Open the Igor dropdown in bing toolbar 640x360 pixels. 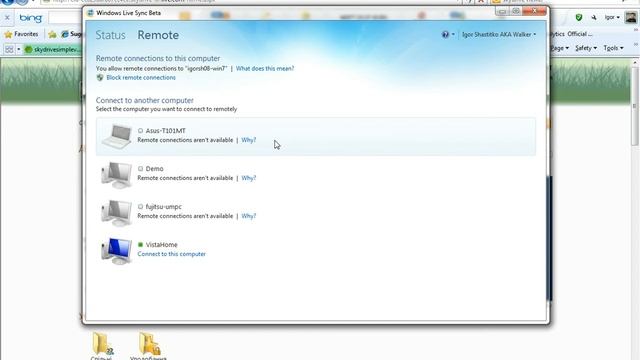click(x=612, y=18)
